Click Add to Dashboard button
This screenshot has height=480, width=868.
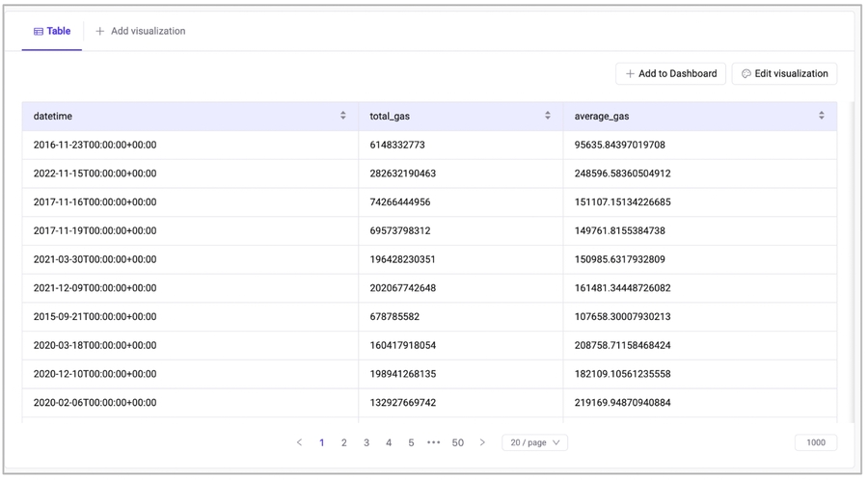[x=670, y=73]
